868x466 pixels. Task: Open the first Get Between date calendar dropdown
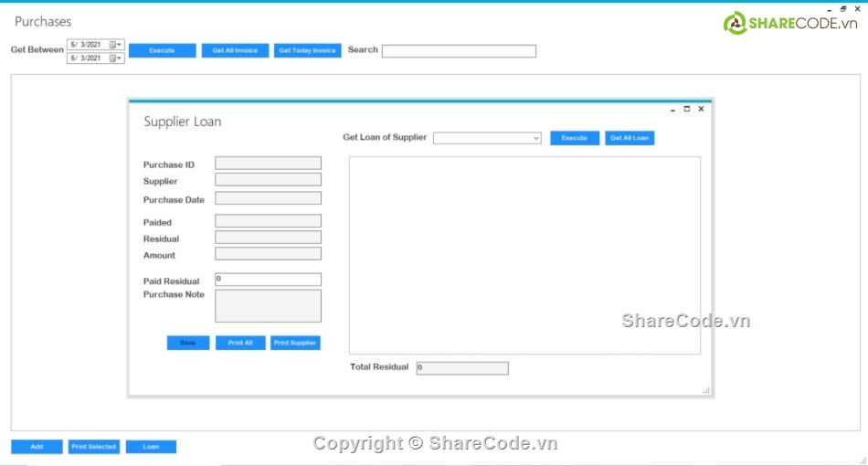point(116,44)
